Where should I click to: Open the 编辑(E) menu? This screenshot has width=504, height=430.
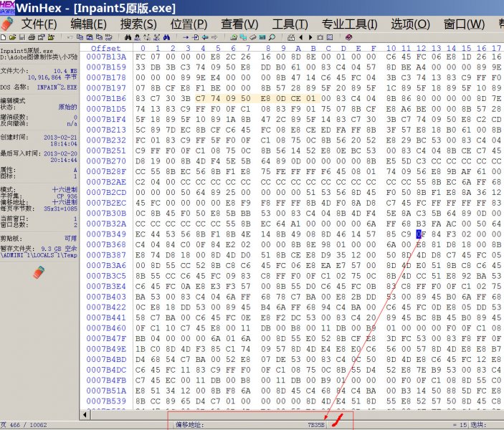88,24
